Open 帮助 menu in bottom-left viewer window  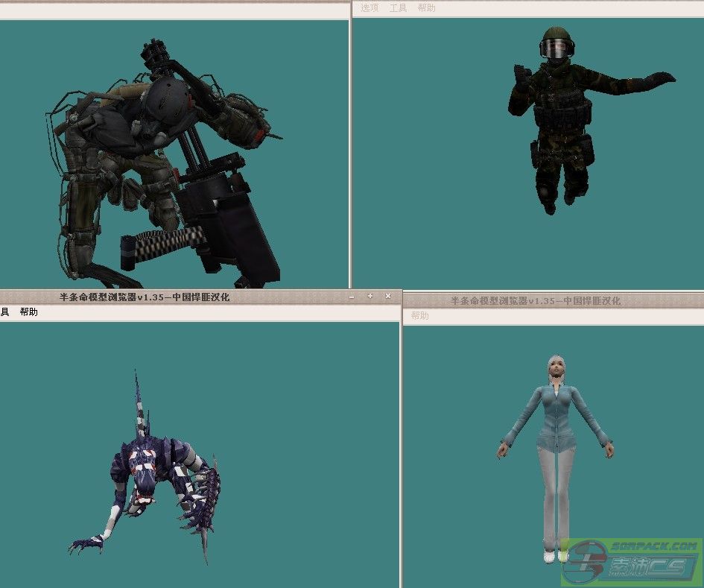click(29, 312)
